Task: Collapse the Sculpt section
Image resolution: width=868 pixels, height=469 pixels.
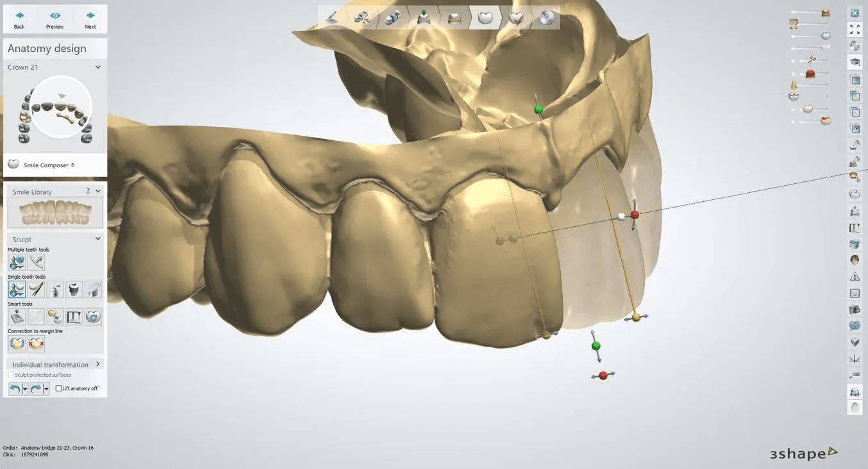Action: (98, 239)
